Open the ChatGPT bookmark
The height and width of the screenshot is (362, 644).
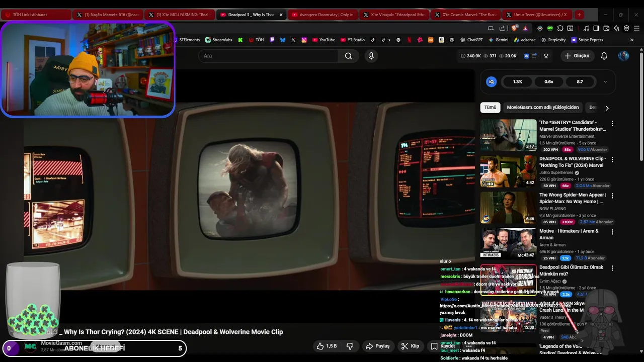pos(471,40)
